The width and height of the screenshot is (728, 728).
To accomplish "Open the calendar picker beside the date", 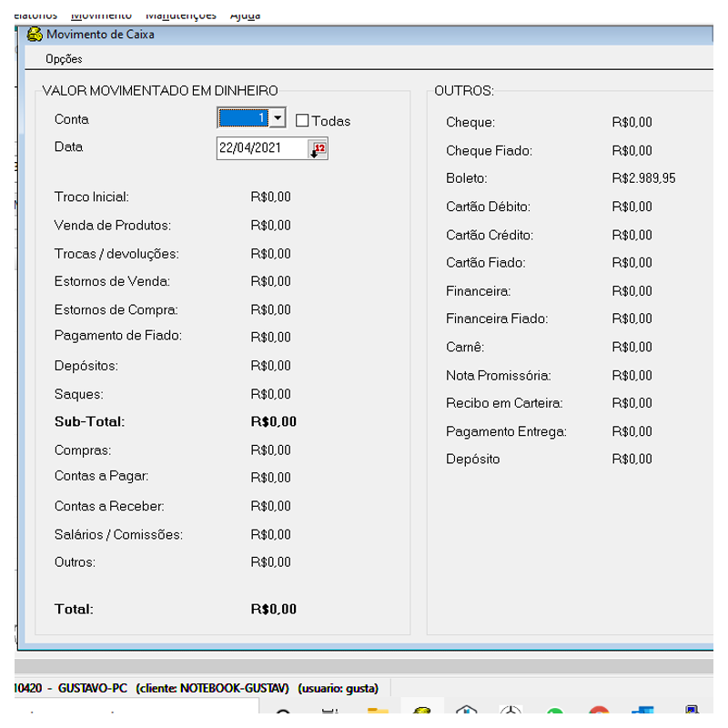I will [x=318, y=148].
